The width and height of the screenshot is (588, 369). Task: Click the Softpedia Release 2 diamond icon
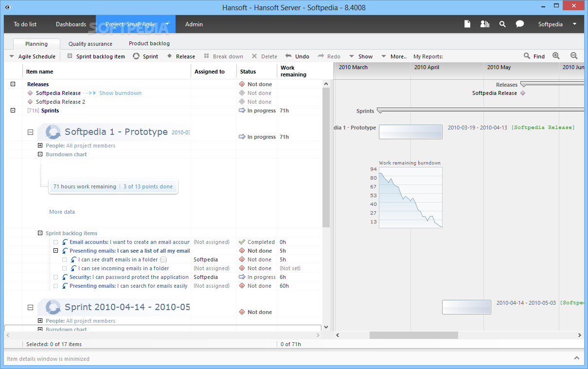(x=30, y=102)
